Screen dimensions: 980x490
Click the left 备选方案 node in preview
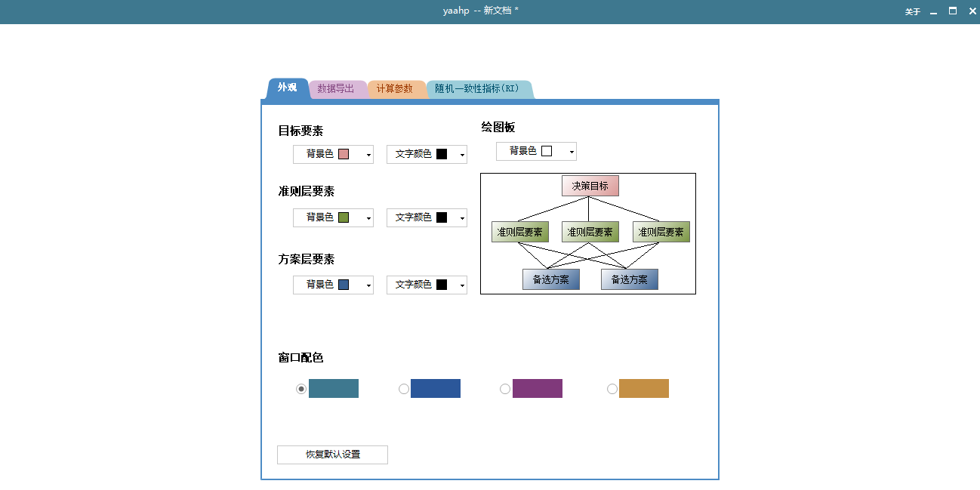point(550,279)
